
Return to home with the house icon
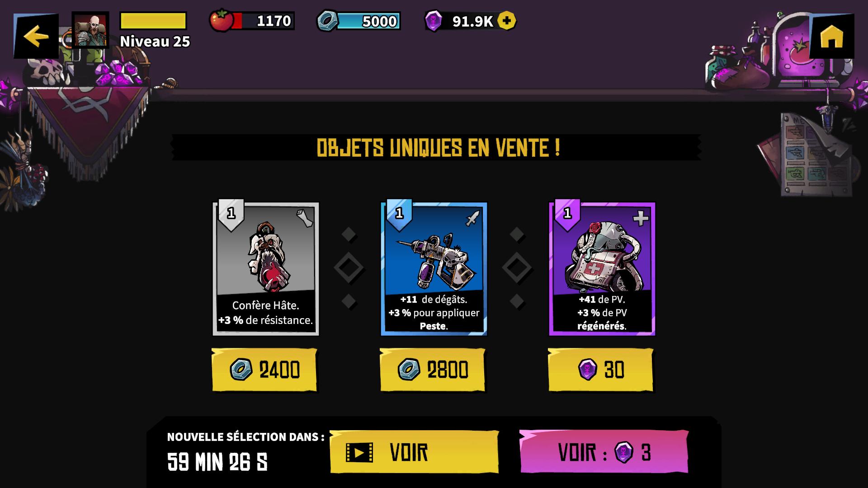831,36
